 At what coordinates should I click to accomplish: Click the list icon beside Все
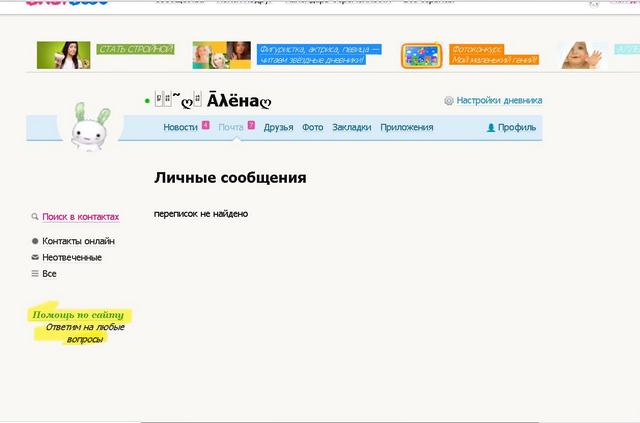[x=35, y=274]
